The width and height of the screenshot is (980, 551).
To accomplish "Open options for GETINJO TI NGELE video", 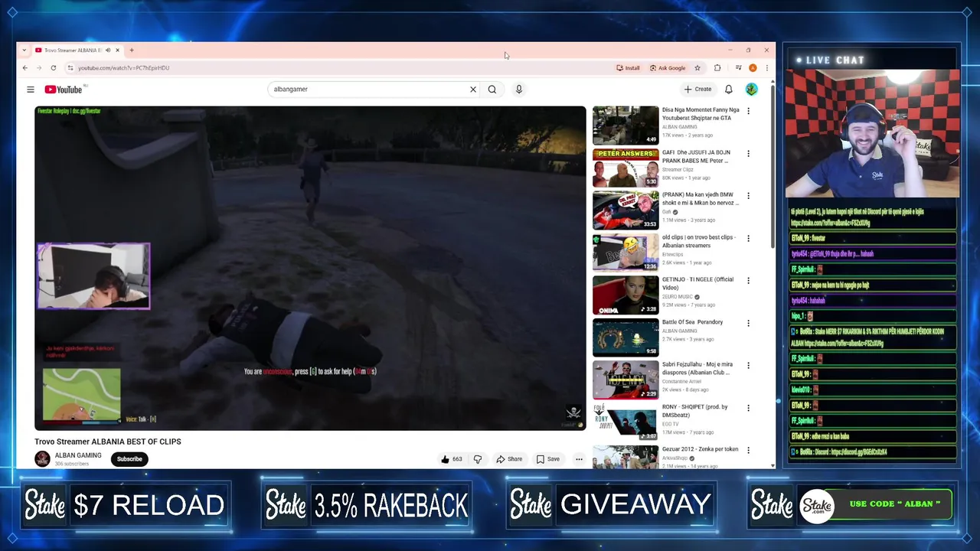I will pyautogui.click(x=749, y=281).
